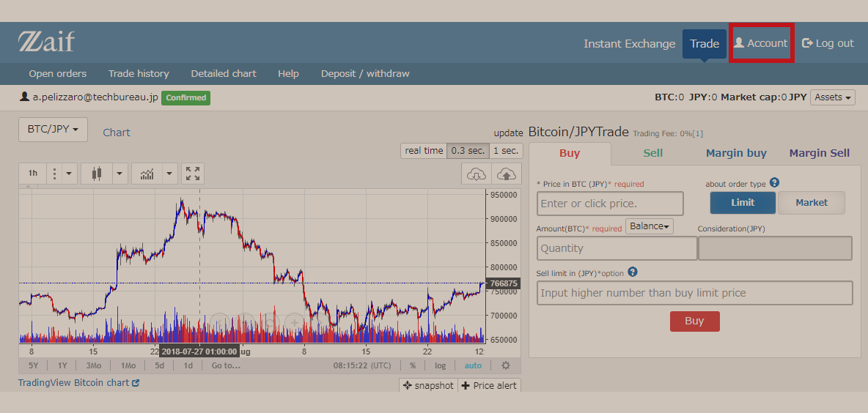Expand the Assets dropdown

pyautogui.click(x=833, y=97)
